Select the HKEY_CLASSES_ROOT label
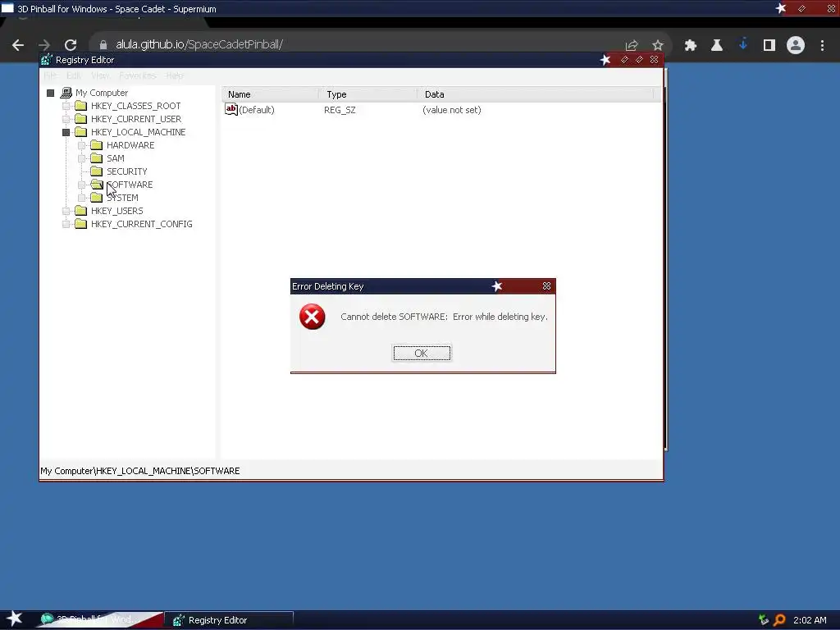This screenshot has width=840, height=630. pos(135,106)
